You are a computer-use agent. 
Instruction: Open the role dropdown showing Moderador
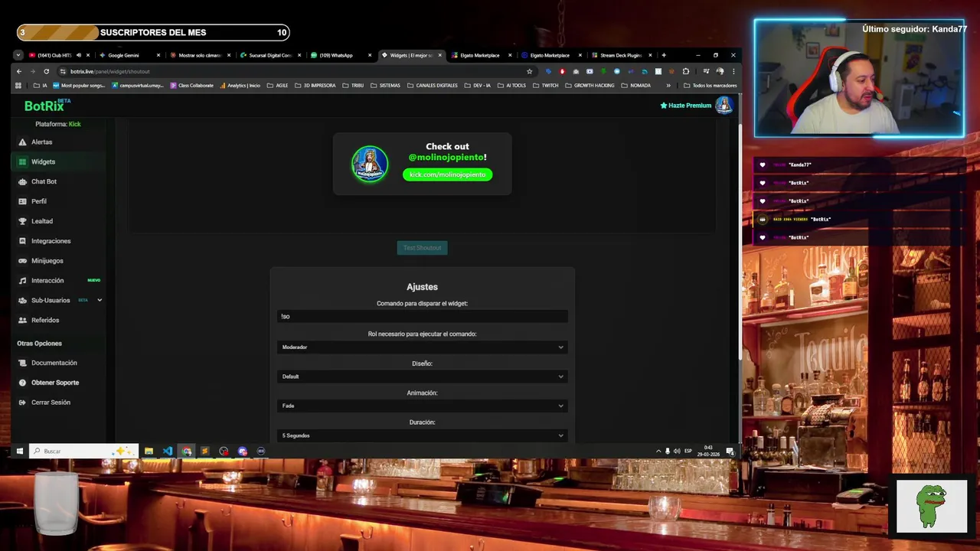tap(422, 347)
